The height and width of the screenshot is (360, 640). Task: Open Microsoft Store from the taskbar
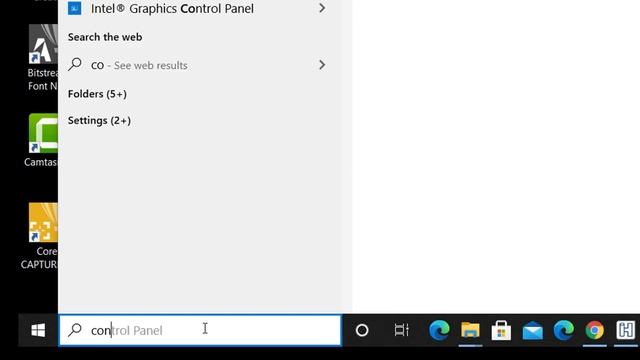(501, 330)
